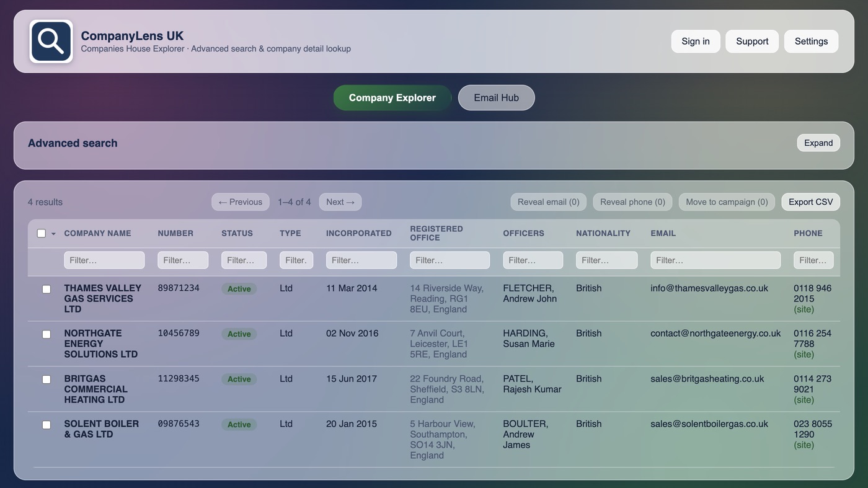
Task: Click the Nationality column header
Action: [x=603, y=234]
